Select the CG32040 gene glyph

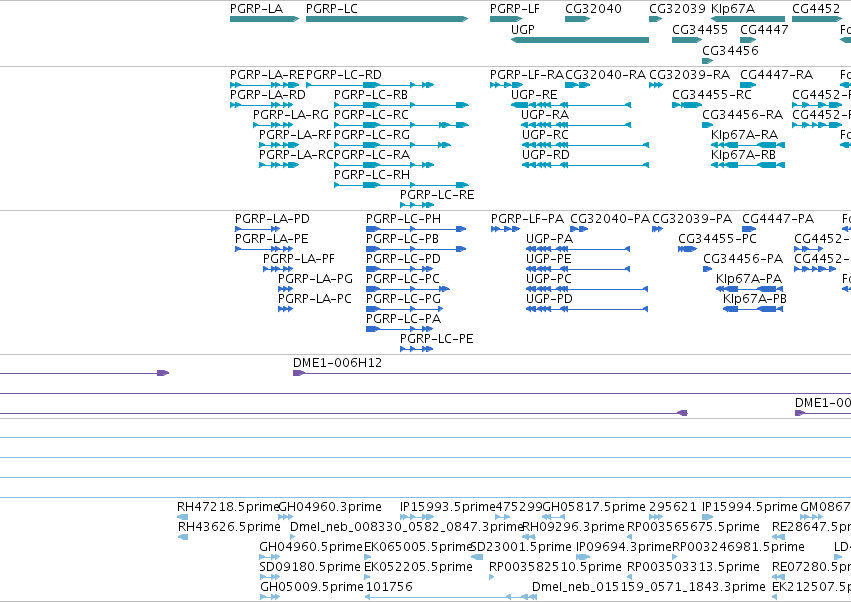click(x=577, y=19)
